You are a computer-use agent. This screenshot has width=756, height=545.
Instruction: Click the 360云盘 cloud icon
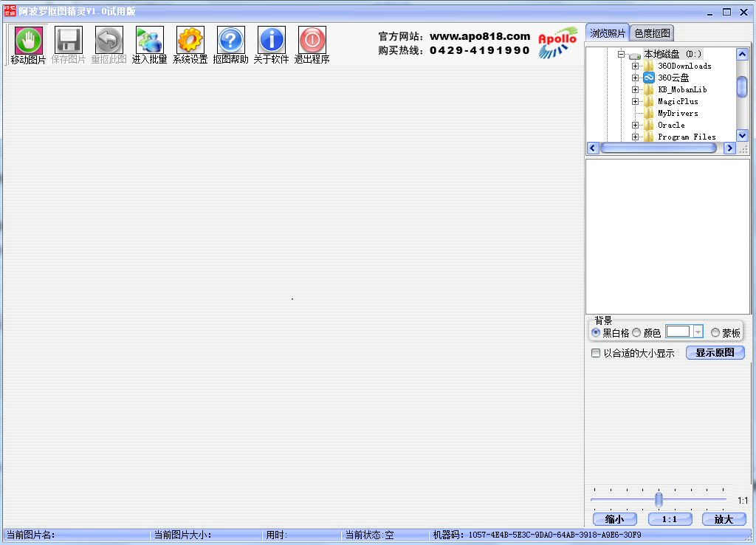point(649,78)
